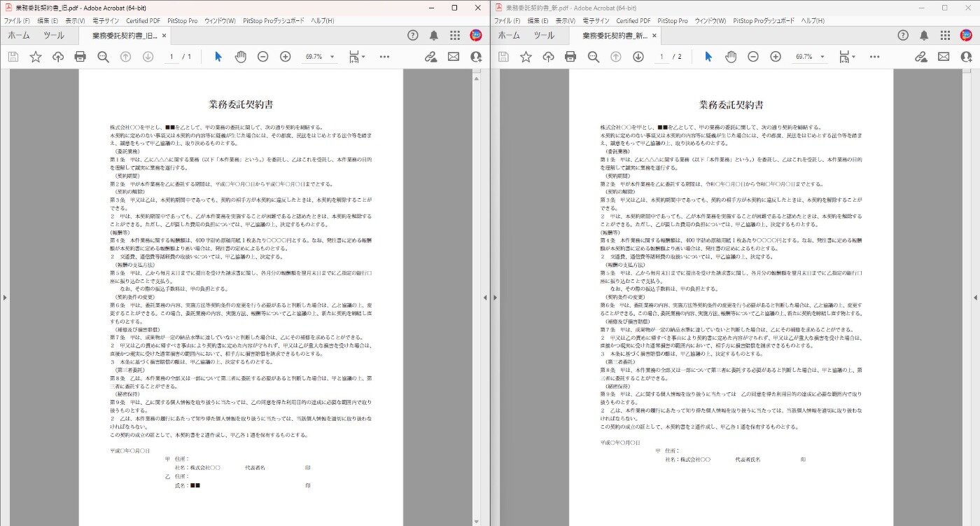Image resolution: width=980 pixels, height=526 pixels.
Task: Send 旧.pdf by email with the envelope icon
Action: (454, 57)
